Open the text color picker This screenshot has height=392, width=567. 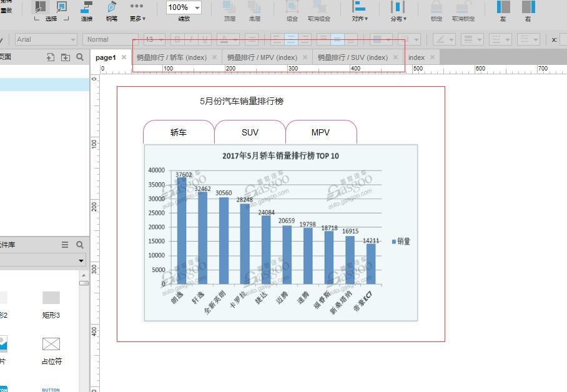click(x=227, y=39)
